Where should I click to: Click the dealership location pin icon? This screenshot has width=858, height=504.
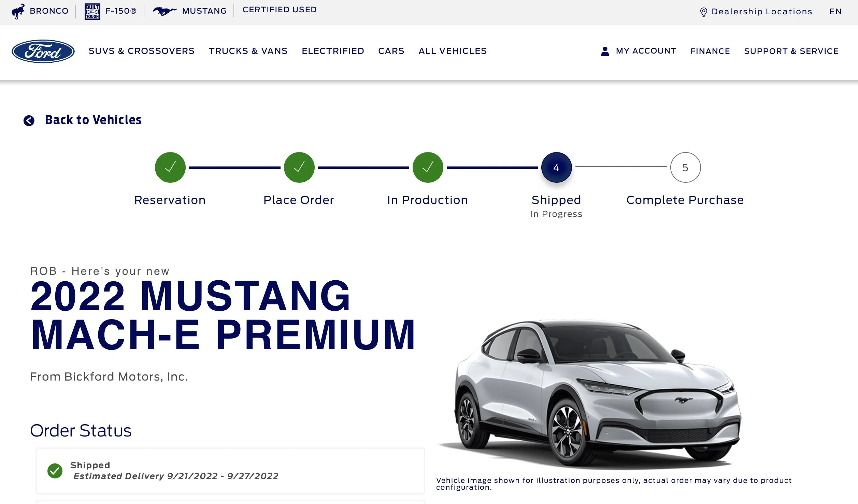[703, 12]
